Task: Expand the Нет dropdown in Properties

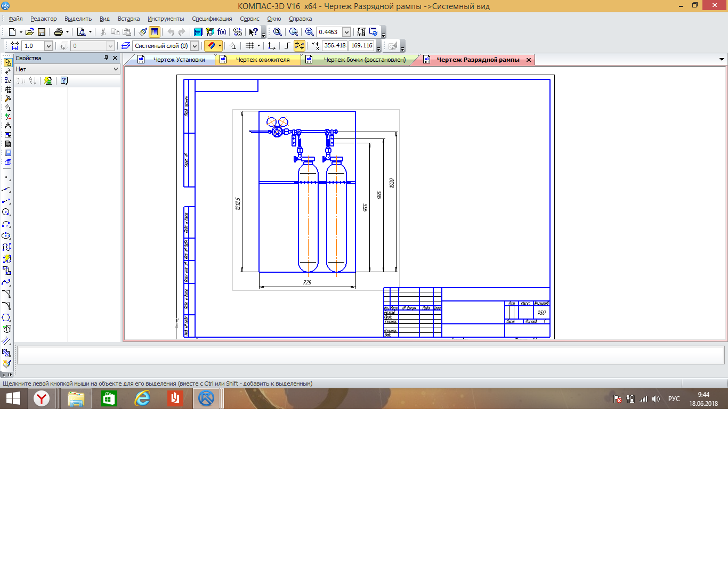Action: 116,69
